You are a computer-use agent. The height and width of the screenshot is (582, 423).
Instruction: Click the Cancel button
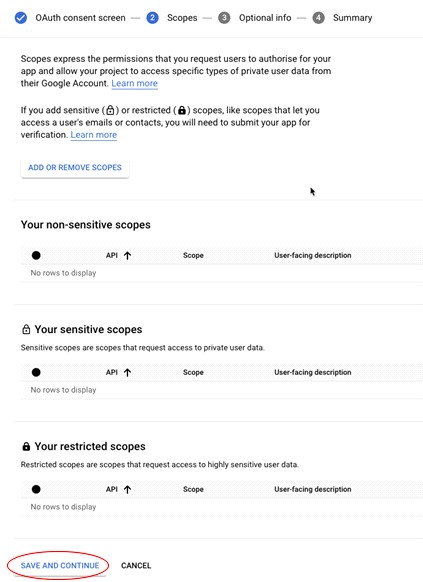(x=136, y=565)
